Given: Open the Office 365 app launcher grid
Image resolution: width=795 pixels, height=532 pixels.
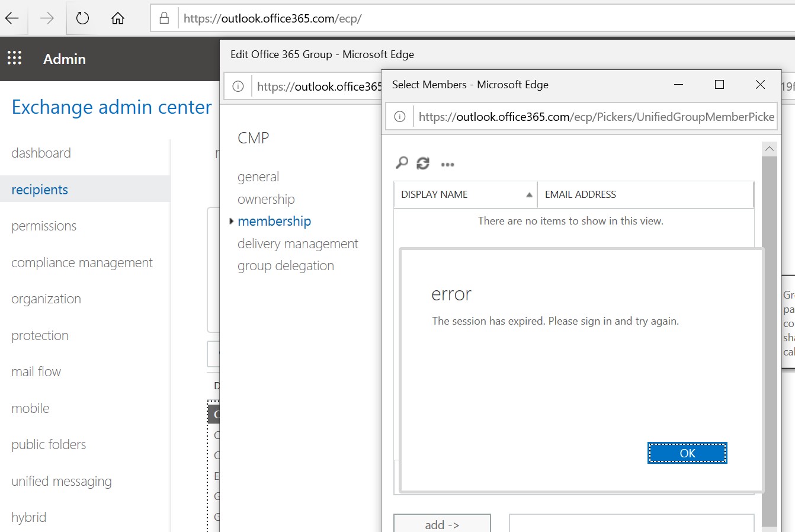Looking at the screenshot, I should click(14, 58).
